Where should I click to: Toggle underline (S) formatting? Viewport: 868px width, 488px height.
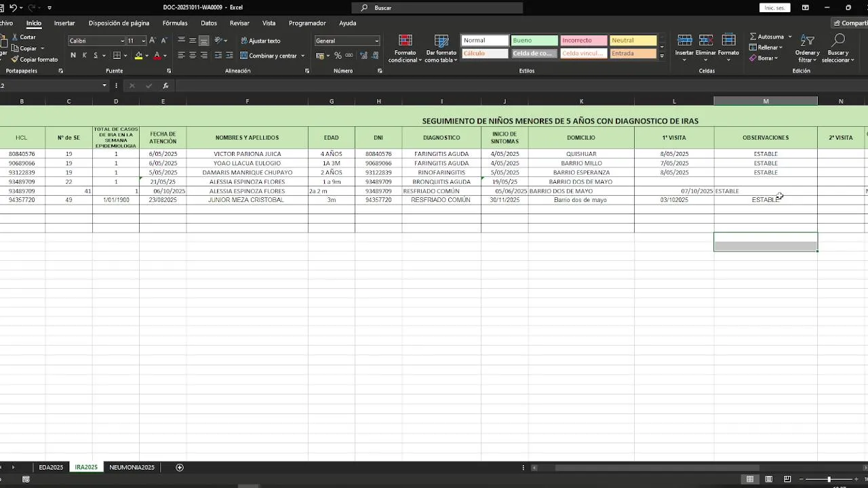95,56
